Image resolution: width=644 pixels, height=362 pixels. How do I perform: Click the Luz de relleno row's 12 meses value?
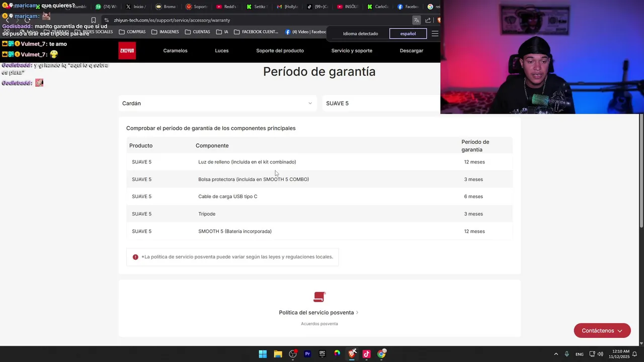[x=474, y=162]
